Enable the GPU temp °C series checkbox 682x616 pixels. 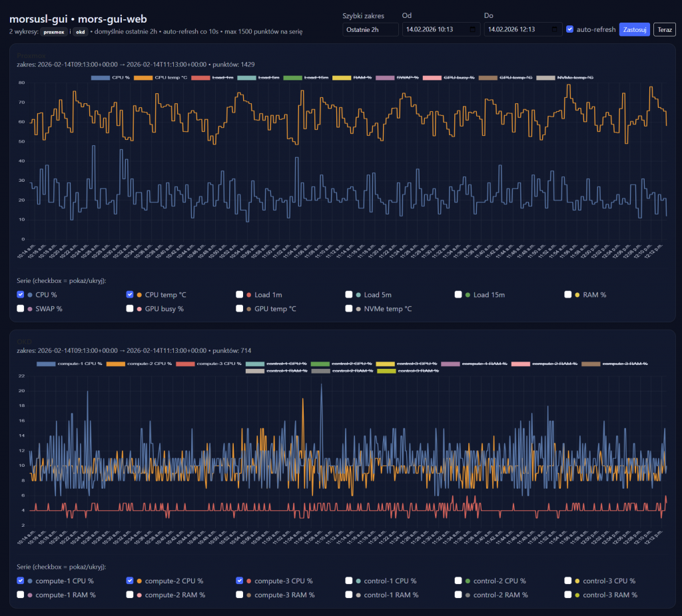240,308
